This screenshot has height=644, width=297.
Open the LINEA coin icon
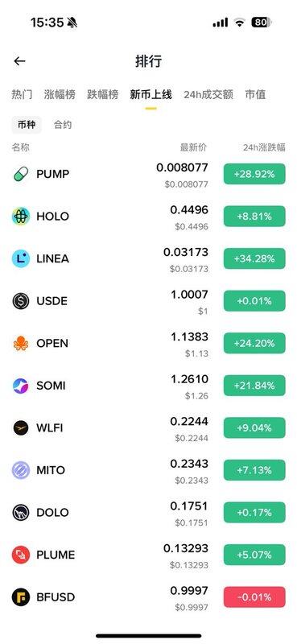(x=21, y=258)
